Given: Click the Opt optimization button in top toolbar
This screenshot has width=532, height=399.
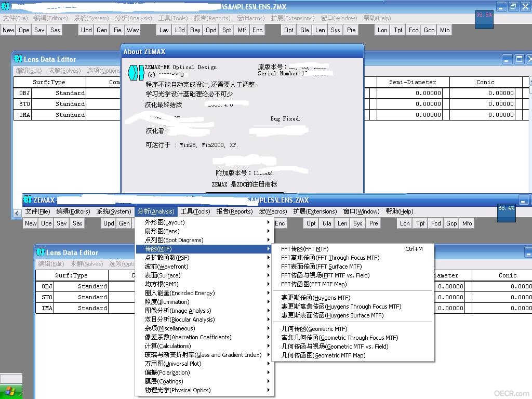Looking at the screenshot, I should tap(289, 30).
